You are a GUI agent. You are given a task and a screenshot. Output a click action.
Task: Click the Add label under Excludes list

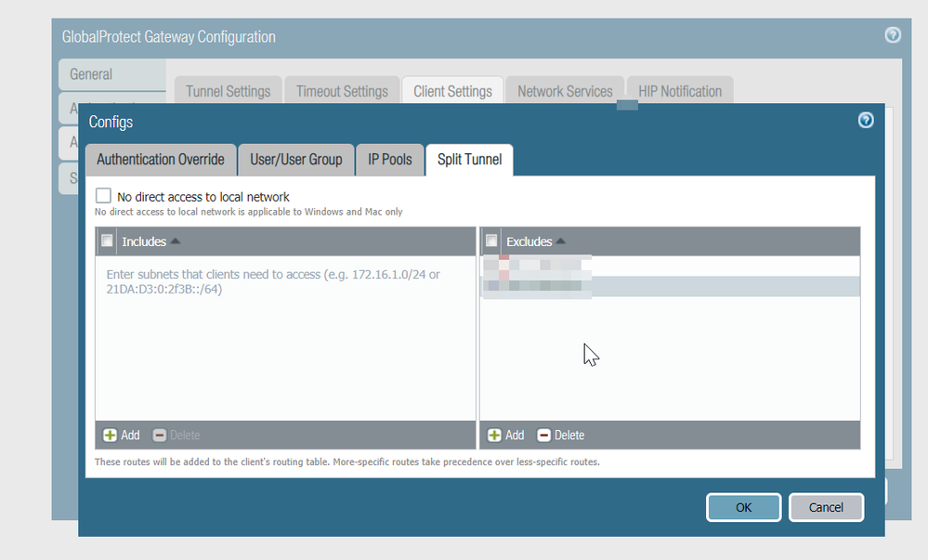coord(515,436)
